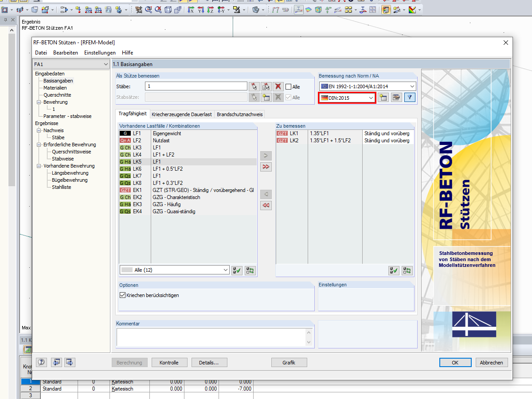The image size is (532, 399).
Task: Open the Datei menu
Action: coord(41,53)
